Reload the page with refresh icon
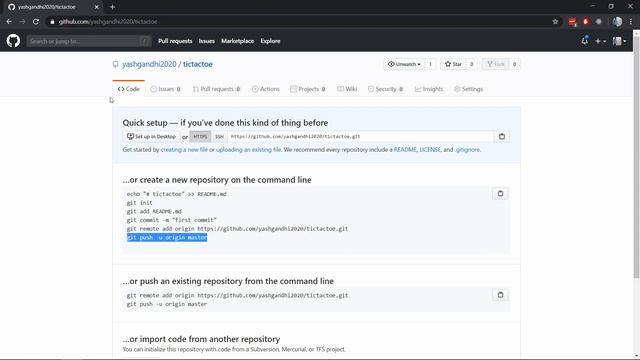Viewport: 640px width, 360px height. 36,22
